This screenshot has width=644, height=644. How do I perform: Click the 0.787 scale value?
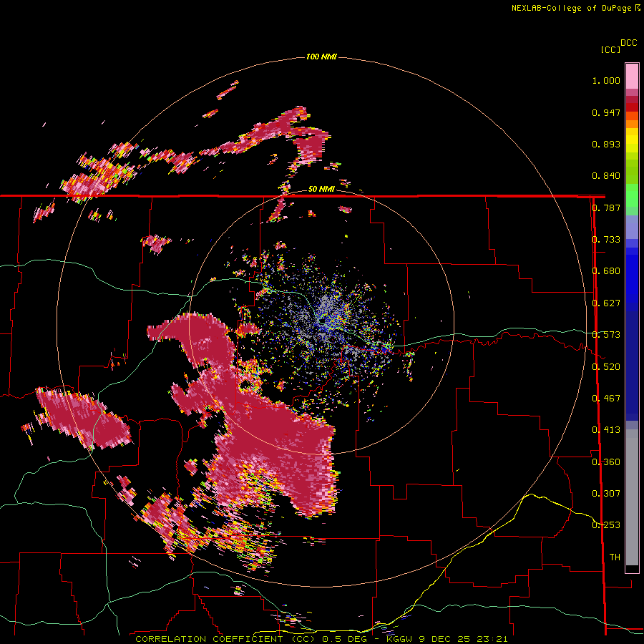[x=606, y=208]
